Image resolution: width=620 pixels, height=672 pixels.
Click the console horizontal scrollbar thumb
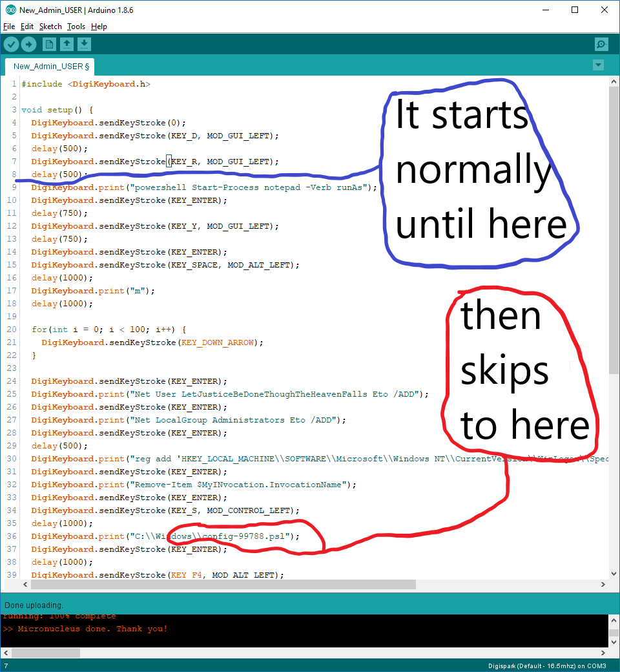point(46,653)
